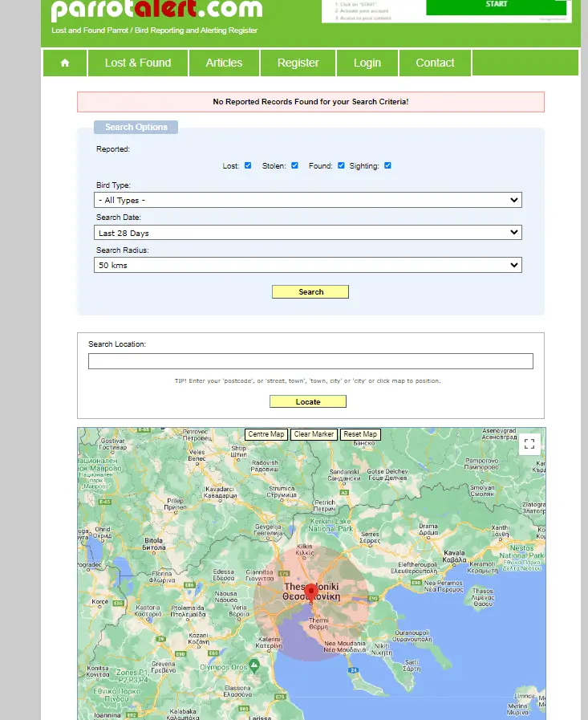Click the parrotalert.com logo
The height and width of the screenshot is (720, 588).
156,10
